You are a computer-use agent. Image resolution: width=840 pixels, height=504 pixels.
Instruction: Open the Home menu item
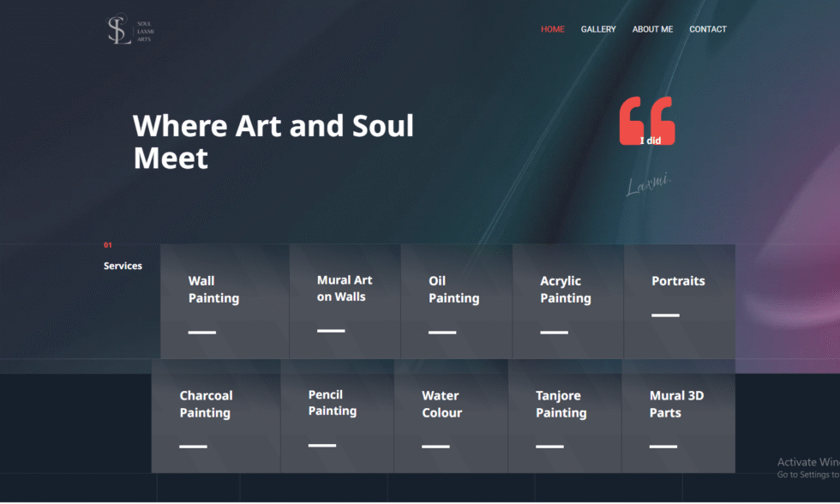pos(552,29)
